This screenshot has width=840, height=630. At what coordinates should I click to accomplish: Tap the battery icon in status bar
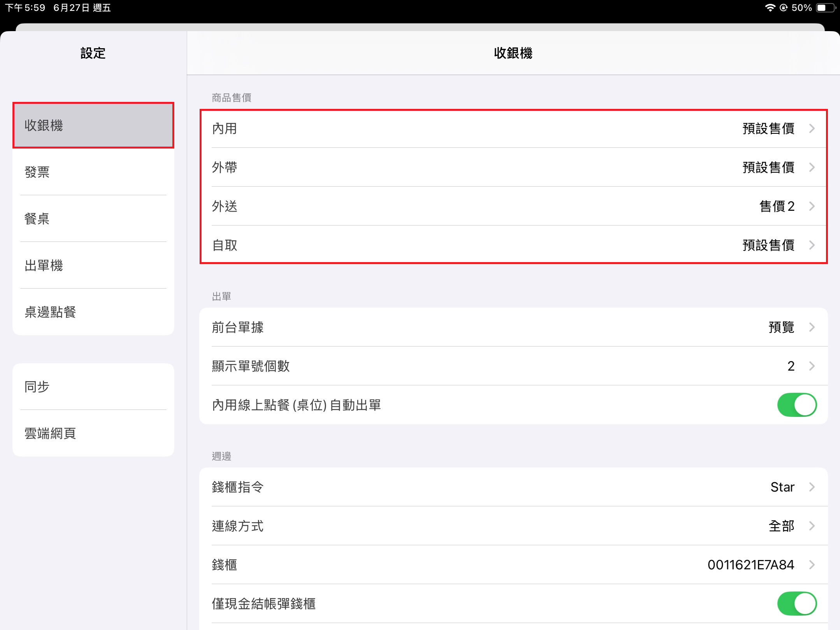pos(825,8)
